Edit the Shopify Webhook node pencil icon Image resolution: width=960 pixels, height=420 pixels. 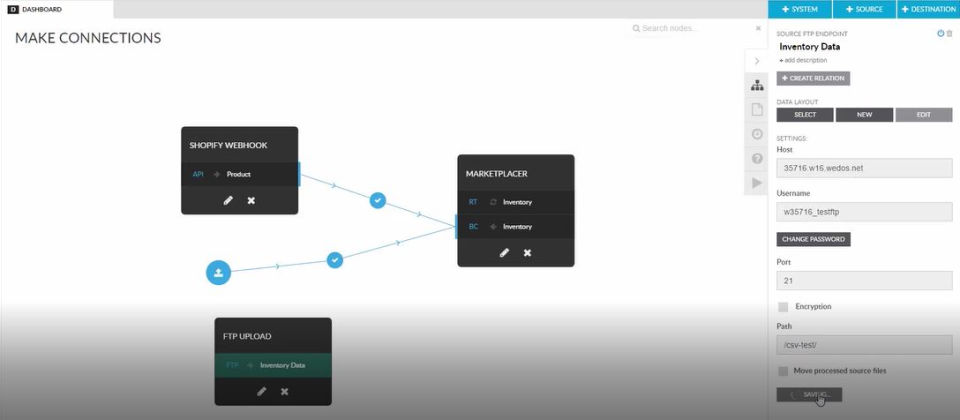(228, 200)
